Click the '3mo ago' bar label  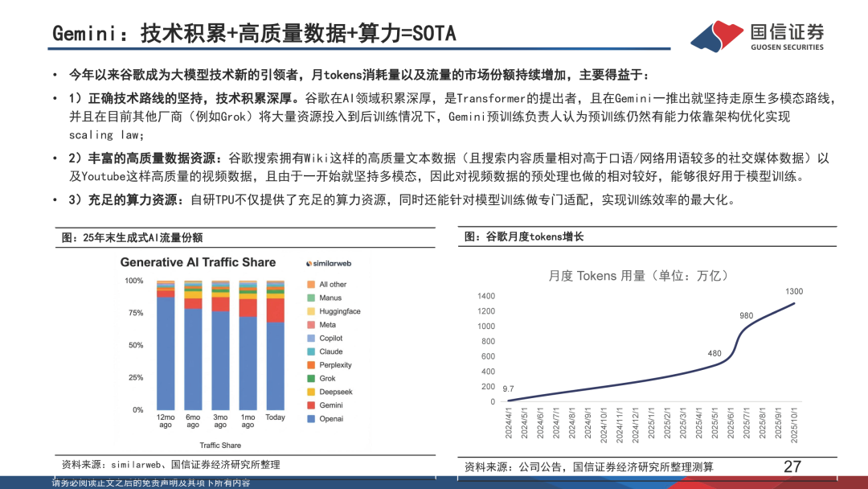tap(220, 421)
